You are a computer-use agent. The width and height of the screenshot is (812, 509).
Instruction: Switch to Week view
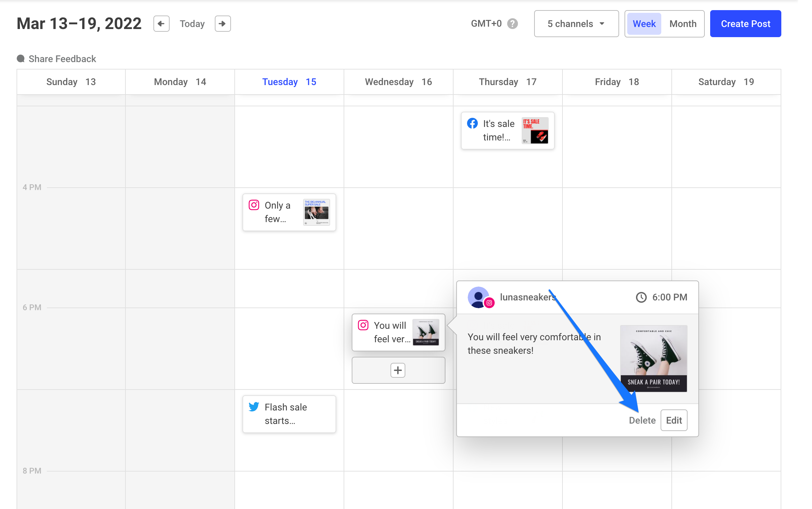644,24
